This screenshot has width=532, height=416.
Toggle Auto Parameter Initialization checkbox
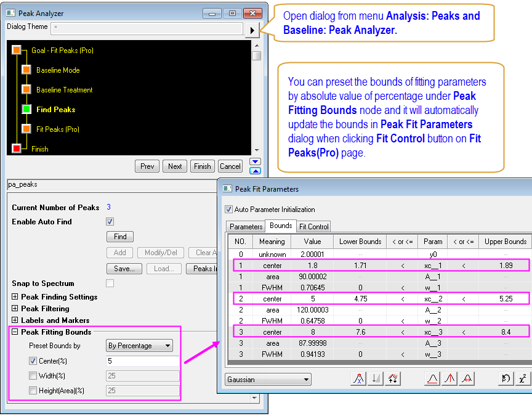coord(228,209)
